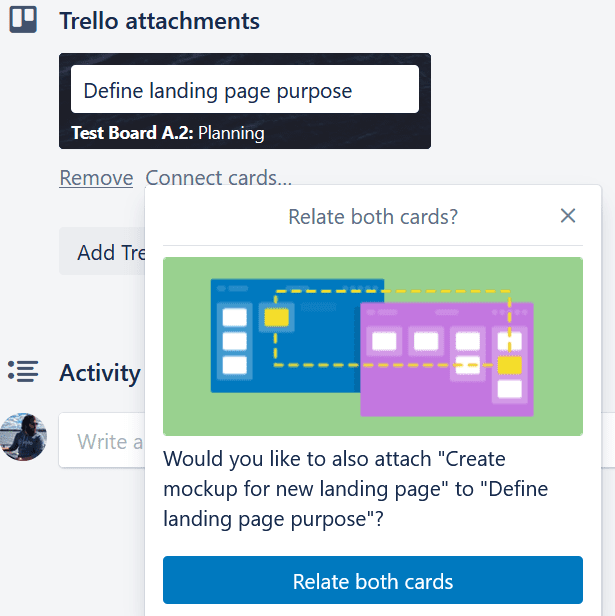Click the Activity list icon

[x=23, y=372]
